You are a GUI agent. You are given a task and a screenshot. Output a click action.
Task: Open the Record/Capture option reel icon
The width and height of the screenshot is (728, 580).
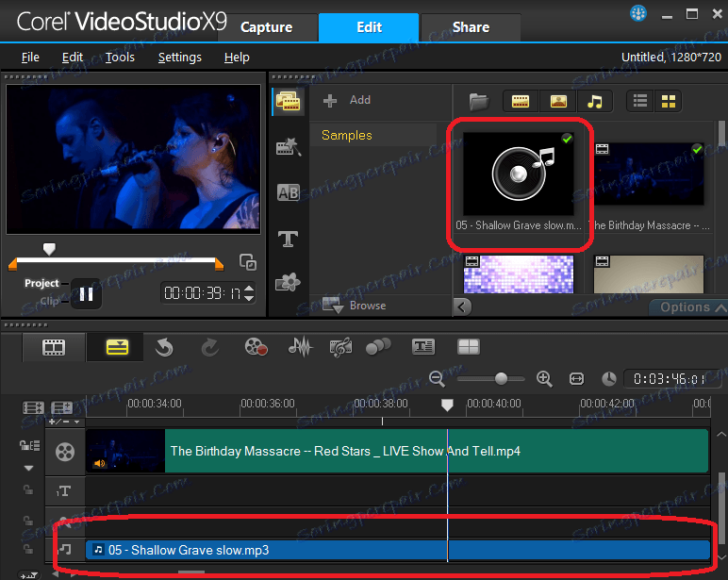tap(256, 347)
